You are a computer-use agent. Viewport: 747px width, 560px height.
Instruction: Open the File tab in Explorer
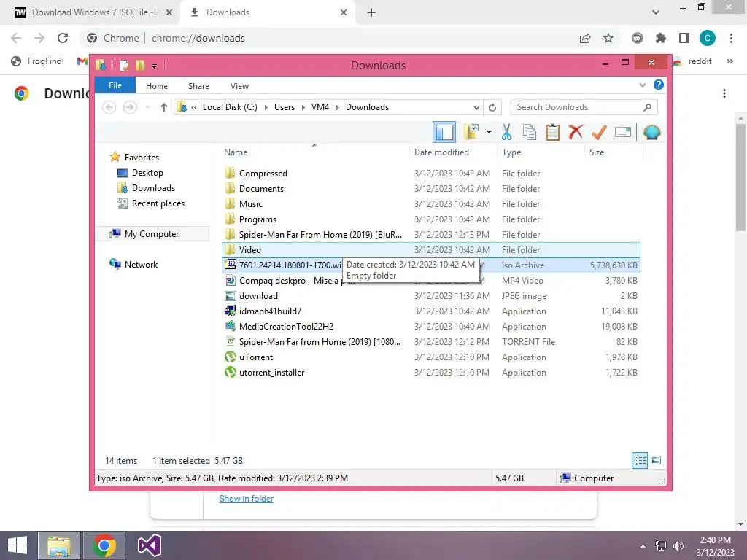[x=115, y=85]
